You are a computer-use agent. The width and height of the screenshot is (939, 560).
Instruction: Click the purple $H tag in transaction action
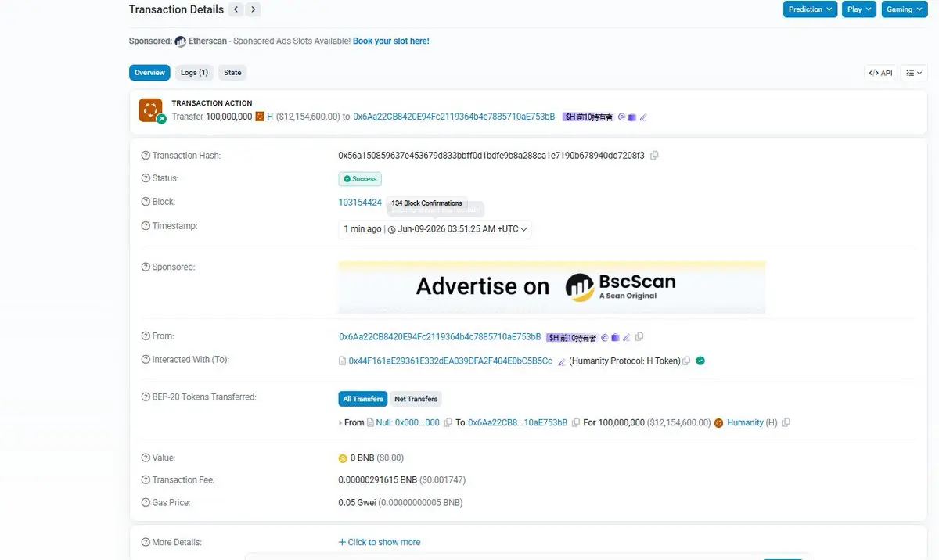588,117
